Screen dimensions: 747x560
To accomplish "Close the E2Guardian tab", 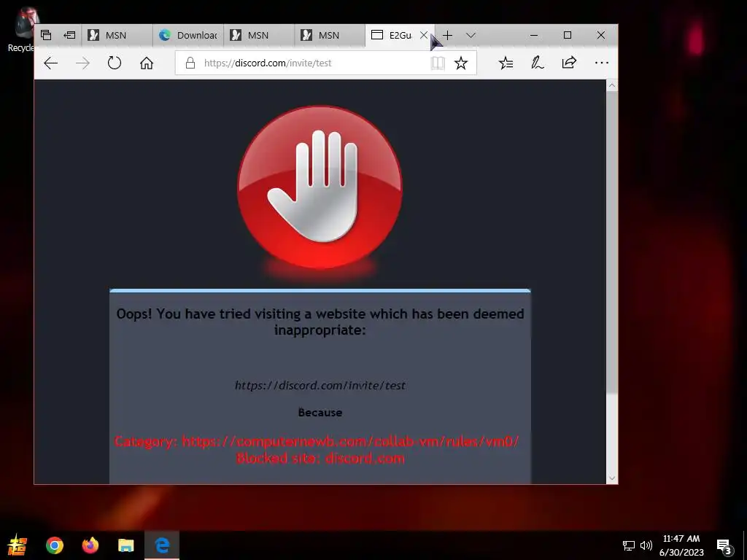I will (424, 35).
